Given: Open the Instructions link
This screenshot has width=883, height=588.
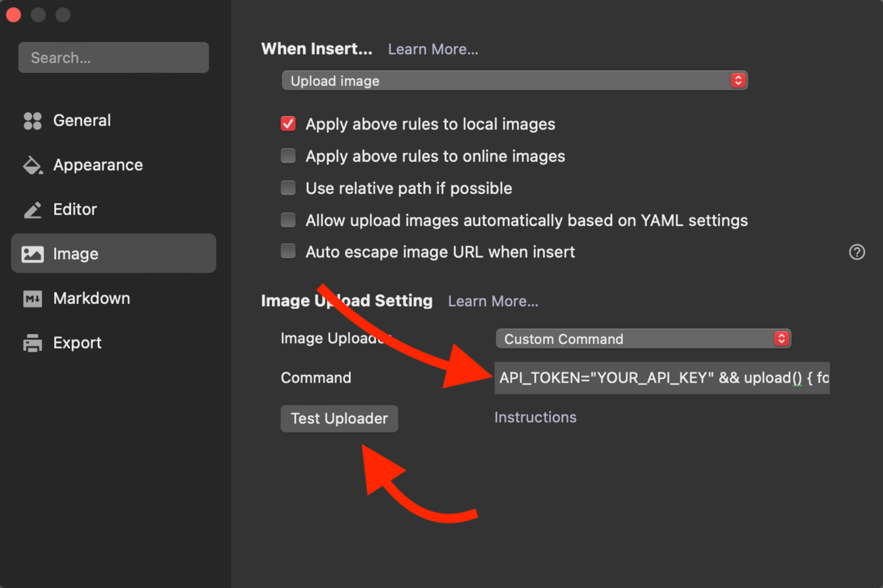Looking at the screenshot, I should pos(535,417).
